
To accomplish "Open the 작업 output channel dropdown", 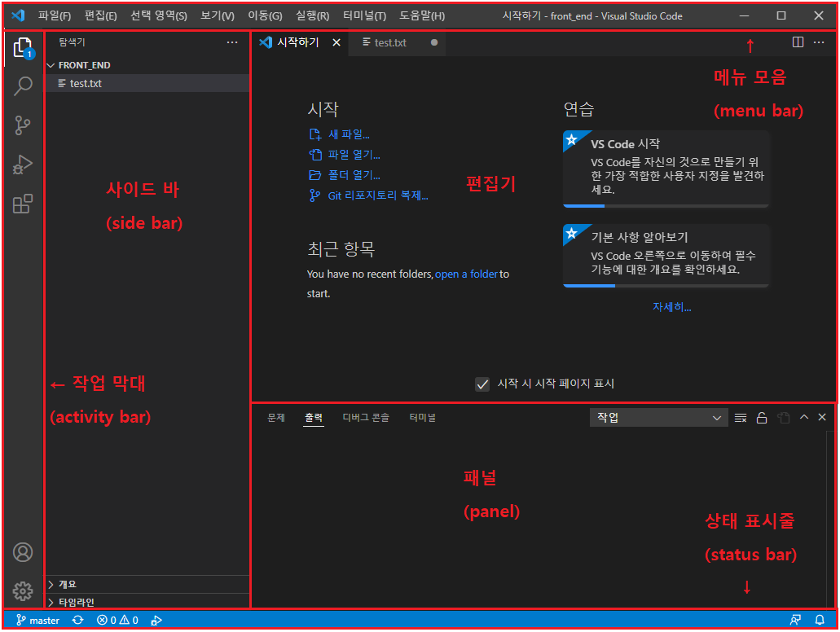I will click(658, 418).
